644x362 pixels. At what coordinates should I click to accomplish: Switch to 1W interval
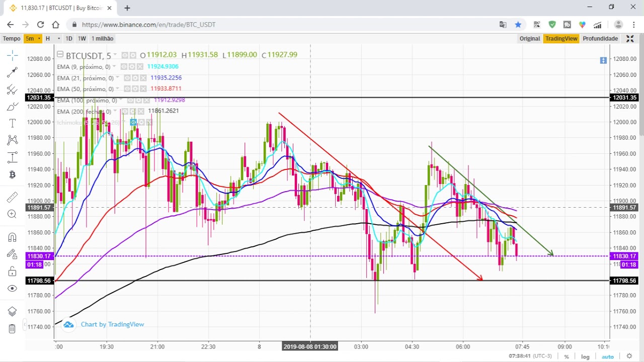82,39
